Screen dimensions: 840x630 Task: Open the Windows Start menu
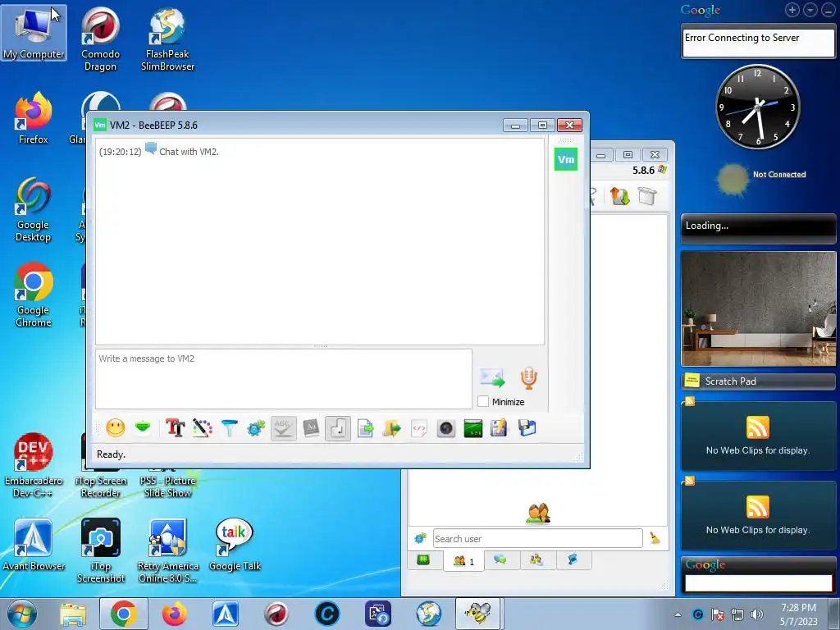click(x=21, y=614)
